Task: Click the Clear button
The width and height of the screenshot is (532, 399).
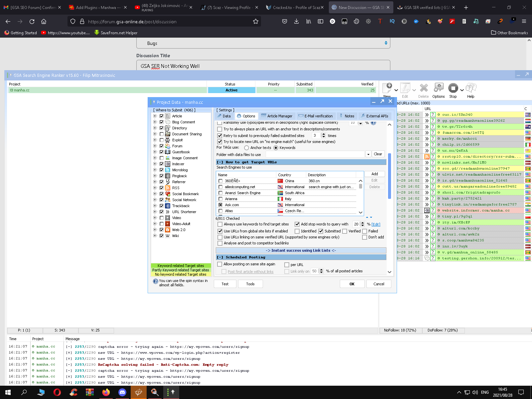Action: pyautogui.click(x=378, y=154)
